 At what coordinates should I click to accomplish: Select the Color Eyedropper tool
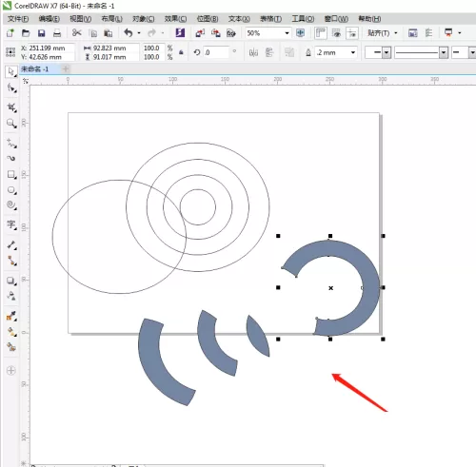click(x=11, y=316)
